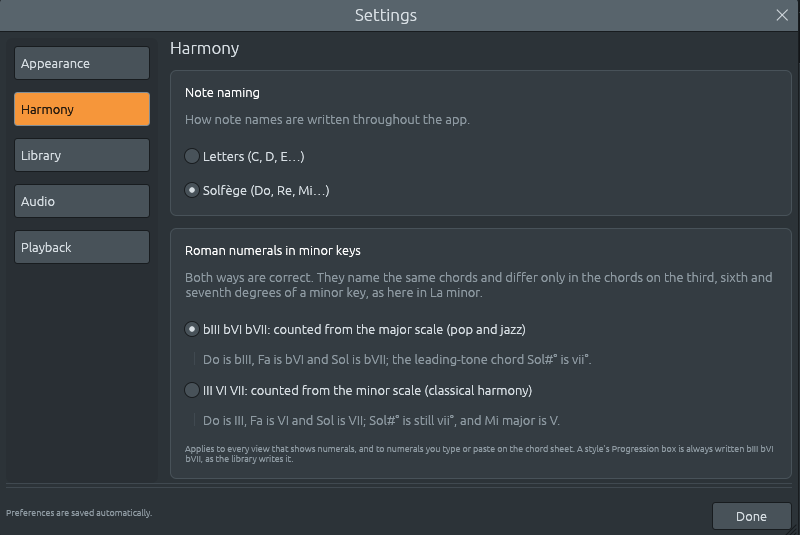The width and height of the screenshot is (800, 535).
Task: Close the Settings dialog with the X
Action: tap(782, 15)
